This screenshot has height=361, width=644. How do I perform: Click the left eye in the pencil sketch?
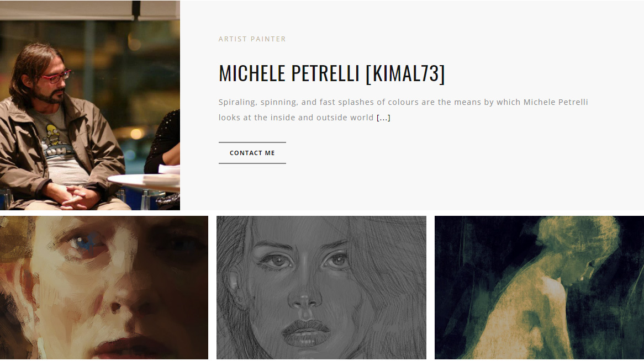coord(278,261)
